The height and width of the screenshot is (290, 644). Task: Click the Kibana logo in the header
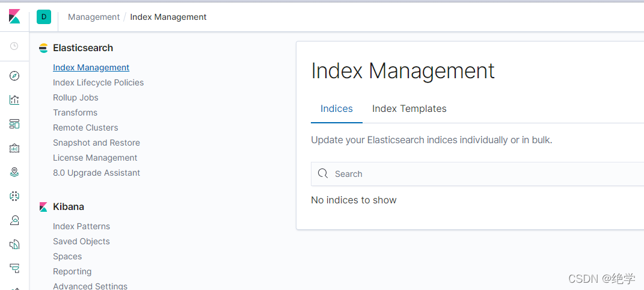pos(14,16)
